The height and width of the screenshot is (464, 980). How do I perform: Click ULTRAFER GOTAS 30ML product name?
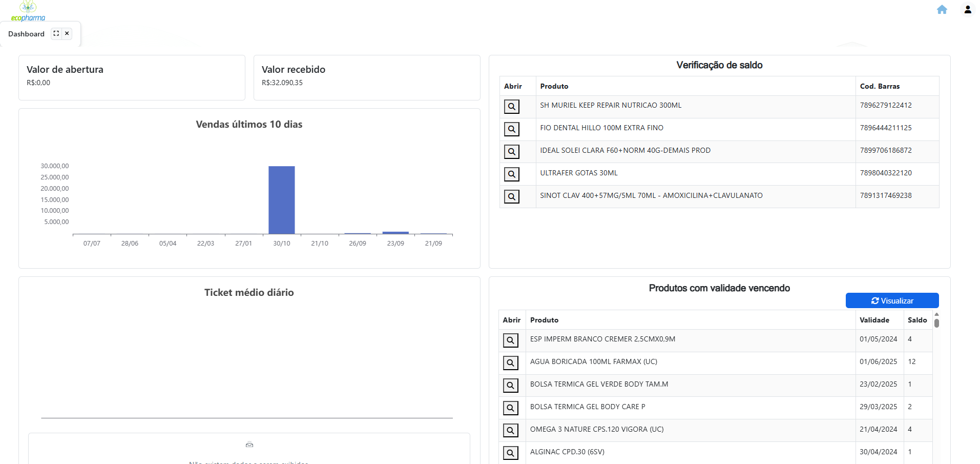coord(579,173)
